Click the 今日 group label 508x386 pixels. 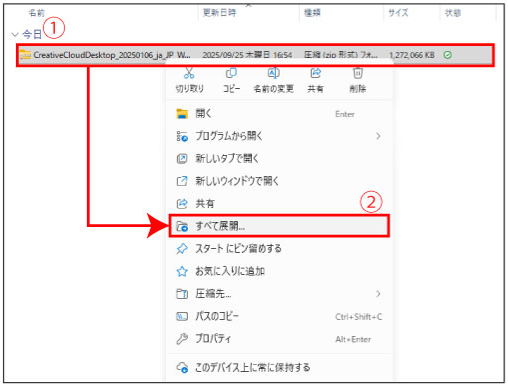pos(32,34)
